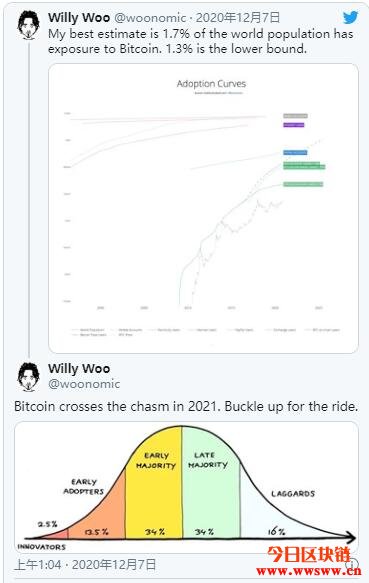
Task: Click the www.wwsww.cn watermark link
Action: [x=309, y=571]
